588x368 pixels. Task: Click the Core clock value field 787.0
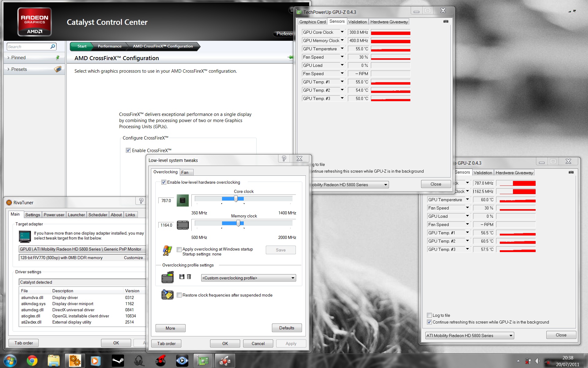pos(166,201)
